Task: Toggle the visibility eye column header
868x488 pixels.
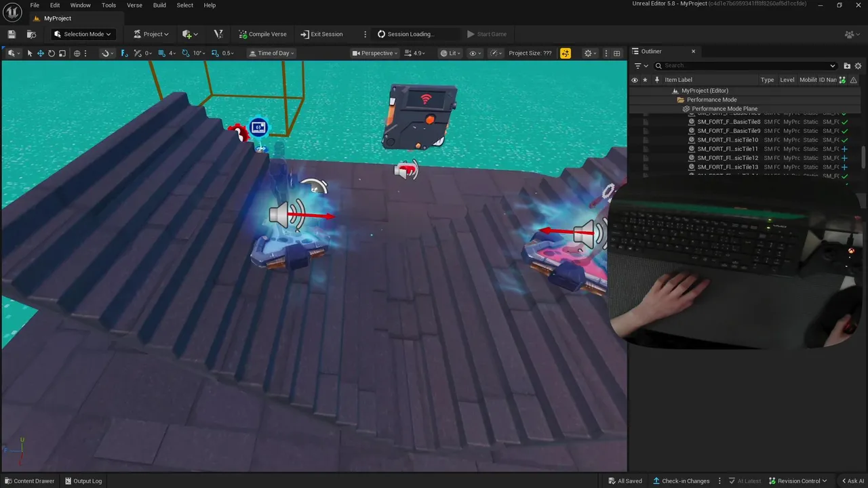Action: (x=635, y=80)
